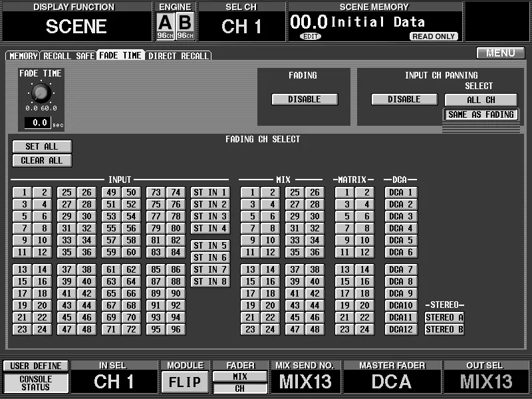This screenshot has height=399, width=532.
Task: Toggle input channel 96 fading
Action: coord(176,329)
